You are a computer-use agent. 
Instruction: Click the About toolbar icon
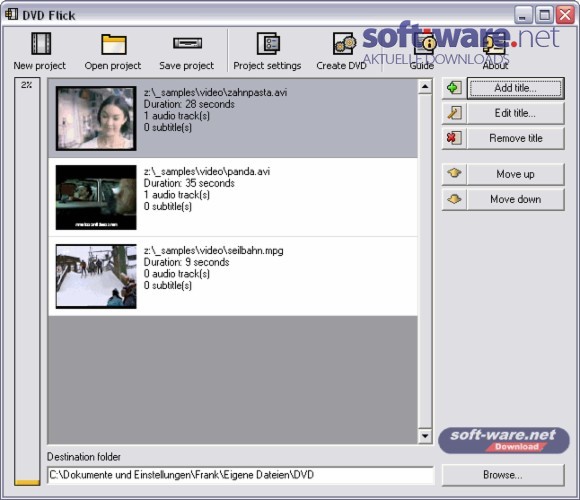click(495, 45)
